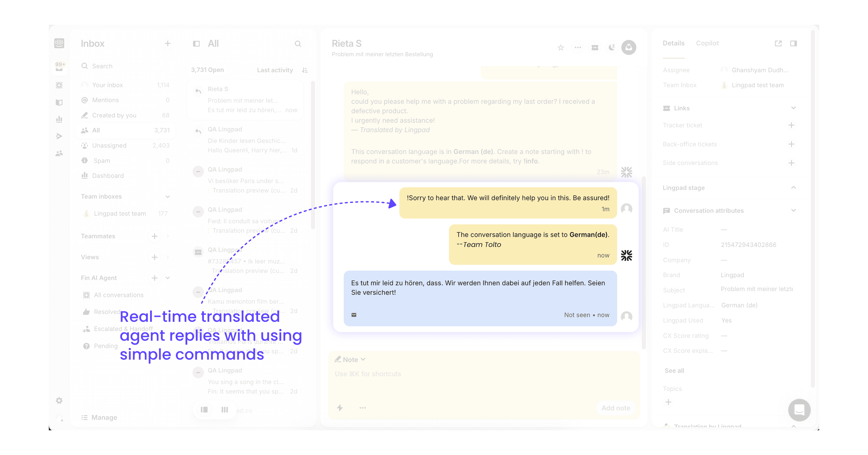Select the Unassigned inbox view
Viewport: 868px width, 455px height.
point(109,145)
